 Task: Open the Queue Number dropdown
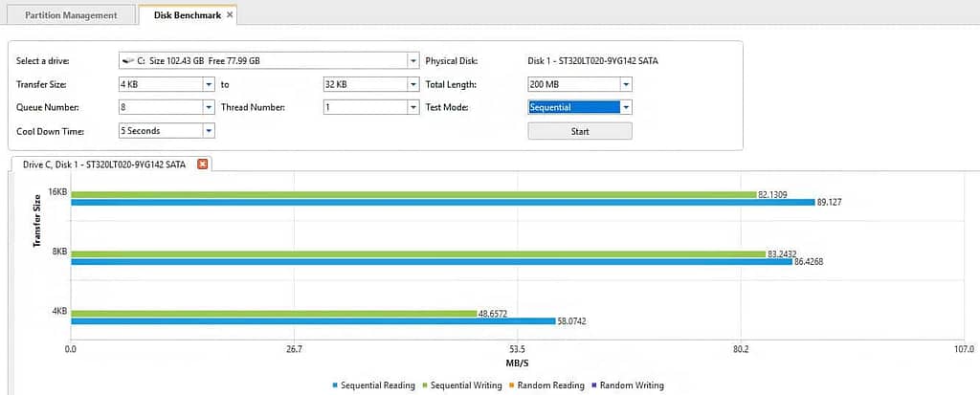click(x=209, y=107)
